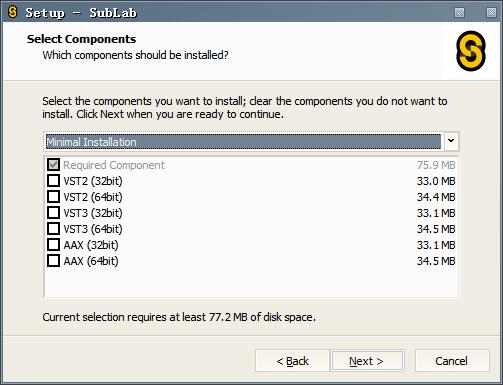
Task: Go to the previous step with Back
Action: tap(292, 361)
